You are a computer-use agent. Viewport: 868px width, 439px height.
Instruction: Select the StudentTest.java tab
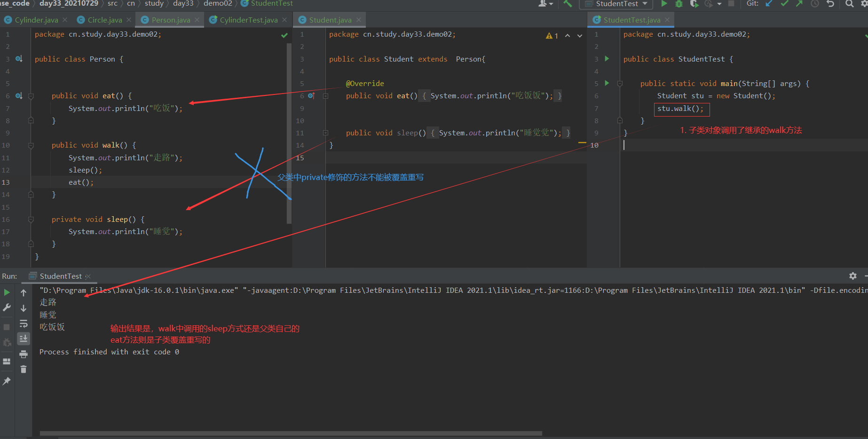(x=631, y=20)
